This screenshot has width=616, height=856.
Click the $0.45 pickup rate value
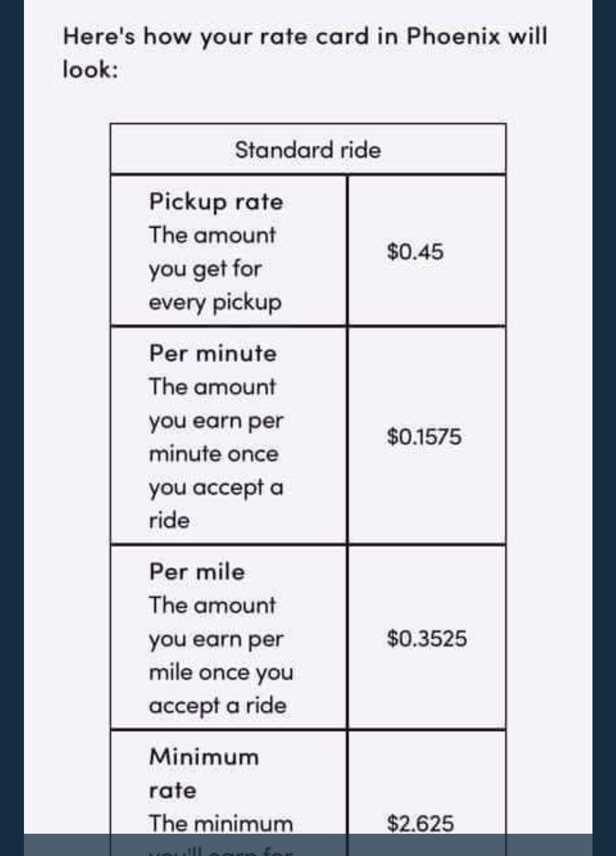click(415, 251)
